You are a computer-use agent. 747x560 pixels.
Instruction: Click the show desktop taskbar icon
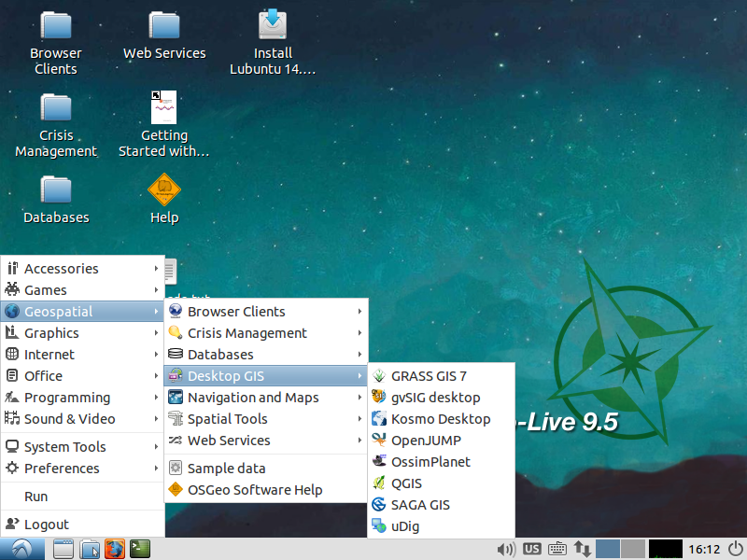tap(63, 549)
